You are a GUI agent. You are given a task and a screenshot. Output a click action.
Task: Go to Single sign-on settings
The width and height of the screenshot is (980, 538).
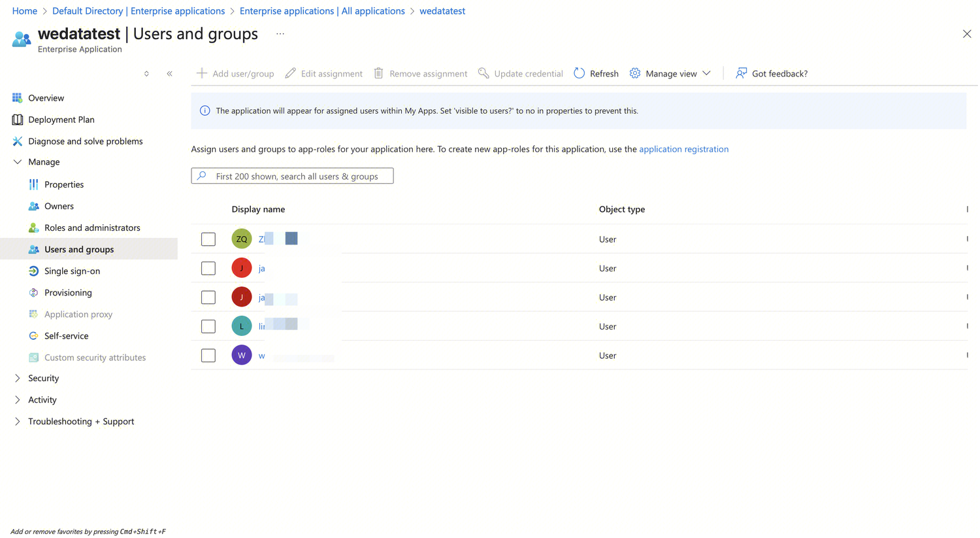[72, 271]
